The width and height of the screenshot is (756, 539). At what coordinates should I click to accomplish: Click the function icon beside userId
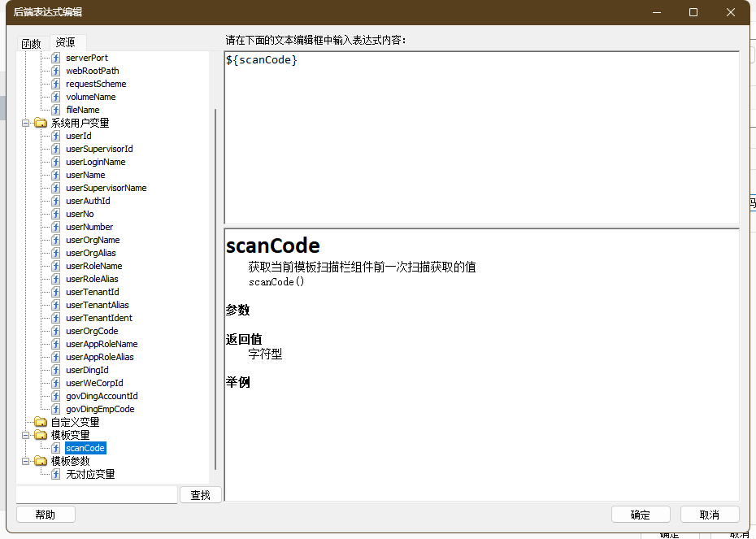point(56,136)
